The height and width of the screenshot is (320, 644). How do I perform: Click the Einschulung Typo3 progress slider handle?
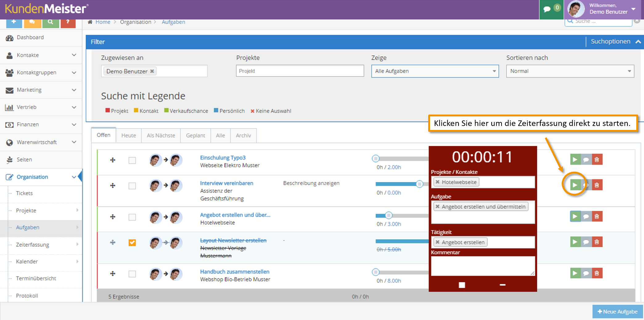tap(375, 159)
